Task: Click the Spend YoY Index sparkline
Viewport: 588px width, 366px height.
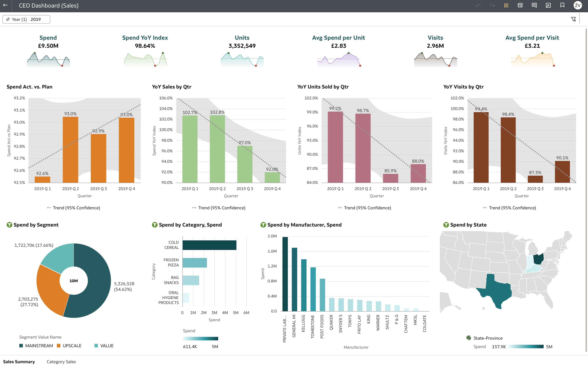Action: pyautogui.click(x=145, y=59)
